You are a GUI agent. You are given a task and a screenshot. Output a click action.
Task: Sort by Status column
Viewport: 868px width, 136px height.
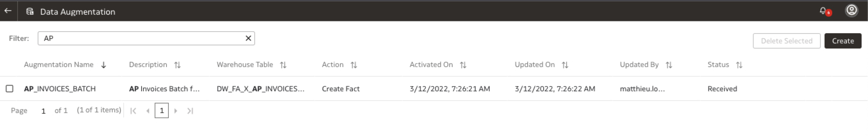(739, 65)
